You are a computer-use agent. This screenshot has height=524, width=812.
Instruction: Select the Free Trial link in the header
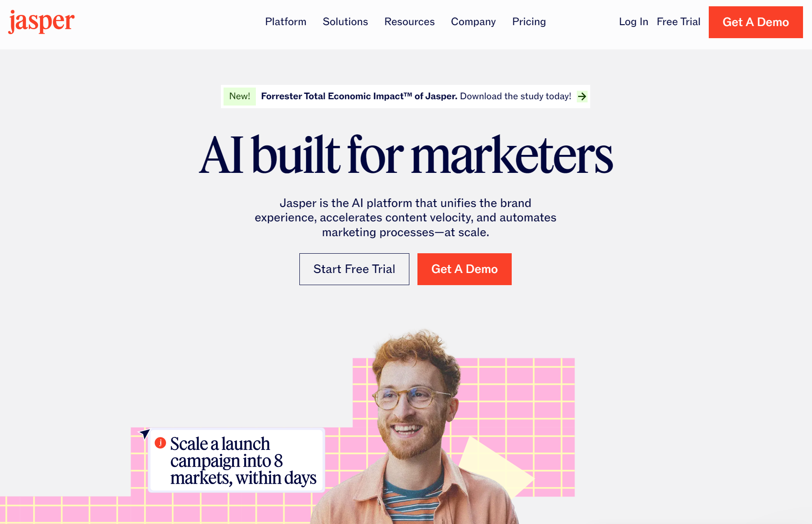(678, 22)
